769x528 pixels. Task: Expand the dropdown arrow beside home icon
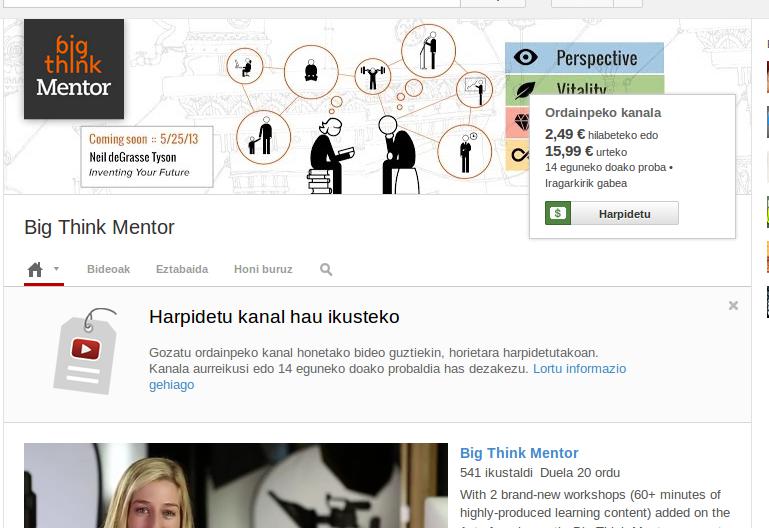57,269
